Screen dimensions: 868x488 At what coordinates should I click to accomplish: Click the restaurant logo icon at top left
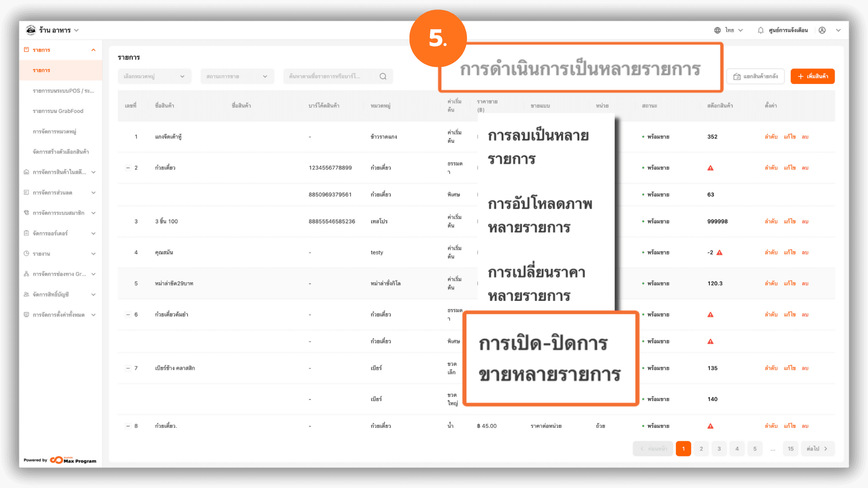click(x=31, y=30)
